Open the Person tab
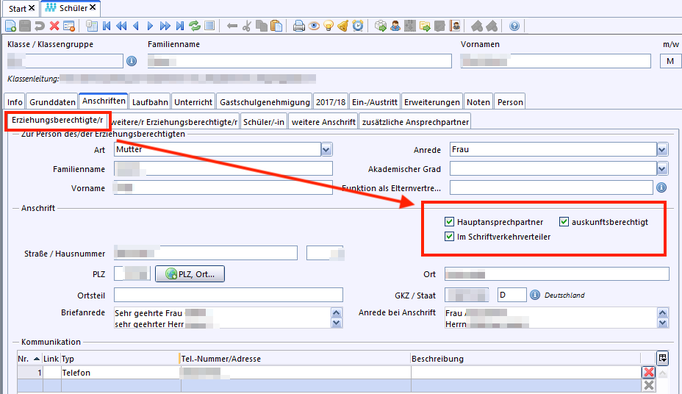This screenshot has width=682, height=394. coord(510,102)
